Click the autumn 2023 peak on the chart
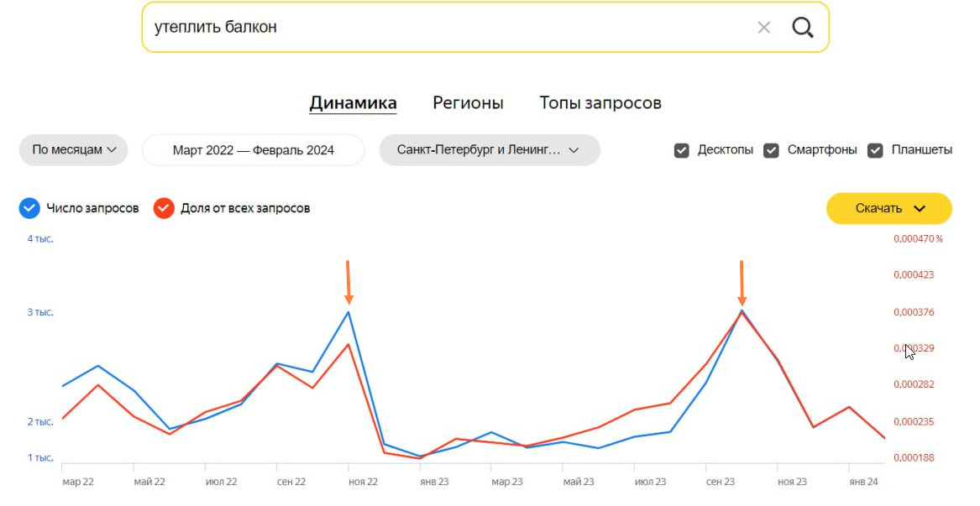Image resolution: width=980 pixels, height=506 pixels. (742, 310)
